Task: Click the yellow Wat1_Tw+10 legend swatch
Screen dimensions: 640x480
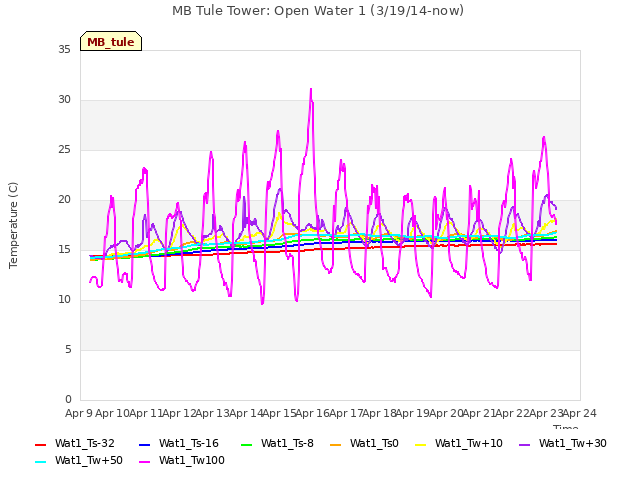Action: coord(420,444)
